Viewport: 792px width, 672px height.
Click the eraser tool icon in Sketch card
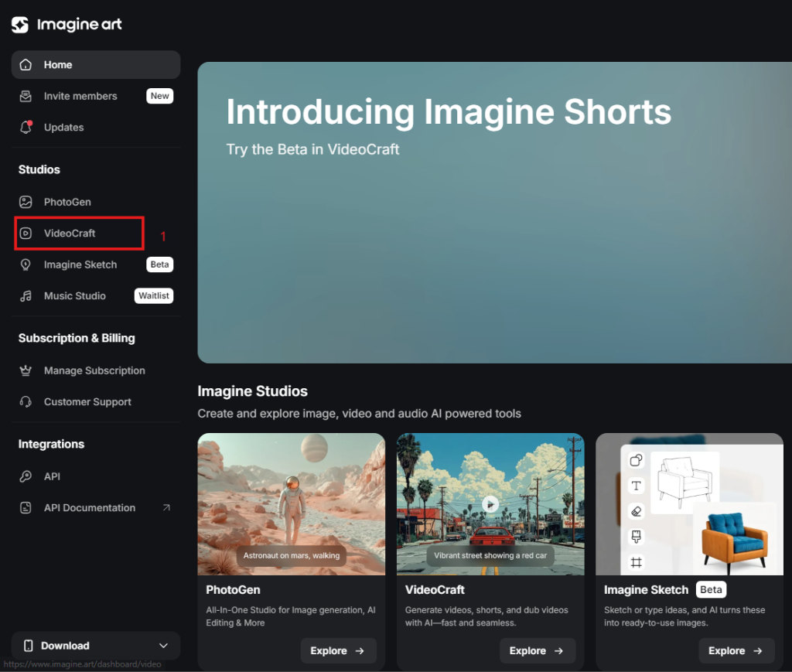(637, 511)
